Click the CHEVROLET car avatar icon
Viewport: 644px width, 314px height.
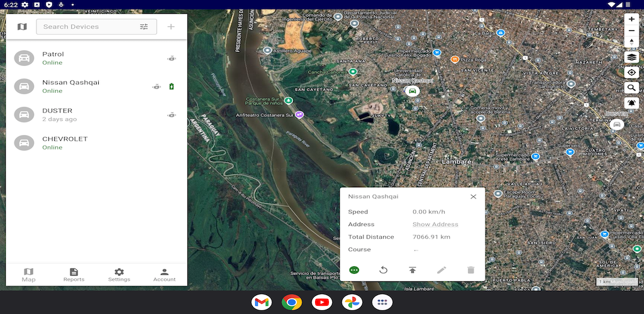(25, 143)
